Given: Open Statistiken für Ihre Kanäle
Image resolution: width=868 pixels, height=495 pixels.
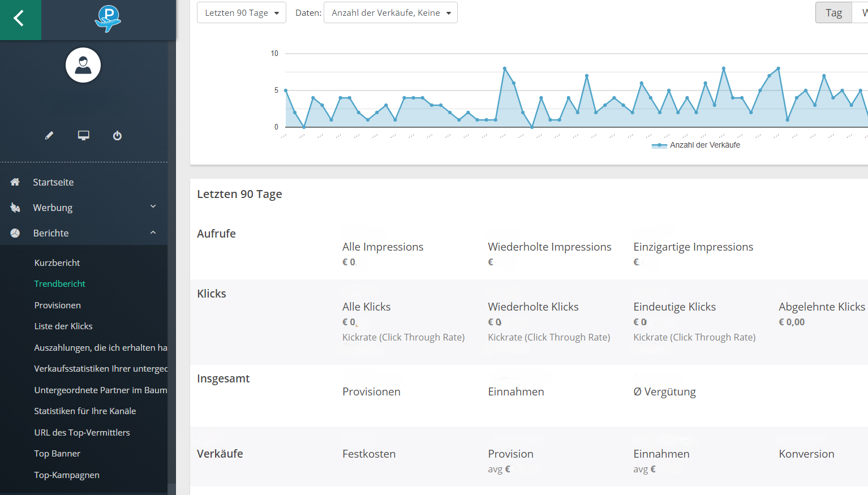Looking at the screenshot, I should click(85, 411).
